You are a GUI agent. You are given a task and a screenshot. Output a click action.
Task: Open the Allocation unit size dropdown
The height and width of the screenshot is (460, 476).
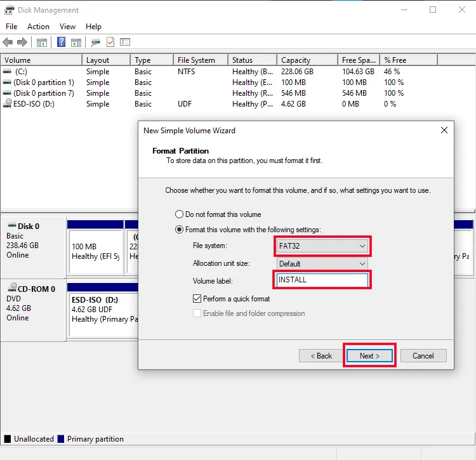(322, 263)
